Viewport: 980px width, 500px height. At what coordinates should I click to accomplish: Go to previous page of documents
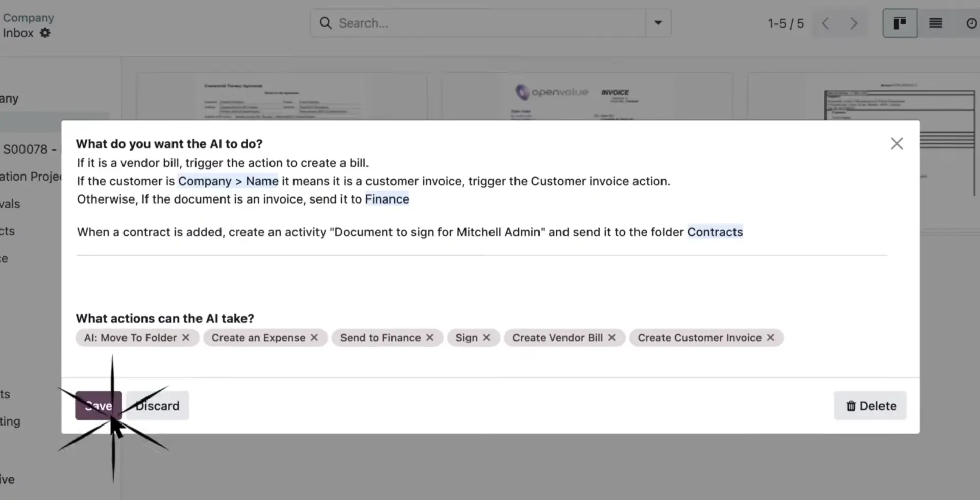826,23
